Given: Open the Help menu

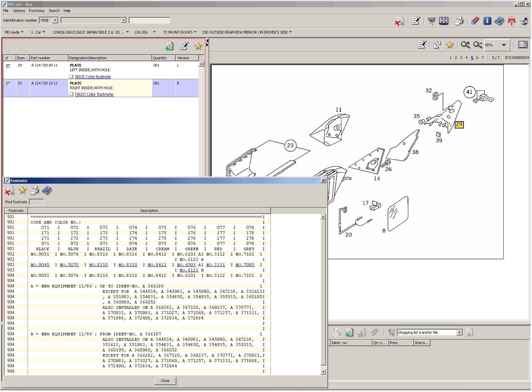Looking at the screenshot, I should [x=67, y=11].
